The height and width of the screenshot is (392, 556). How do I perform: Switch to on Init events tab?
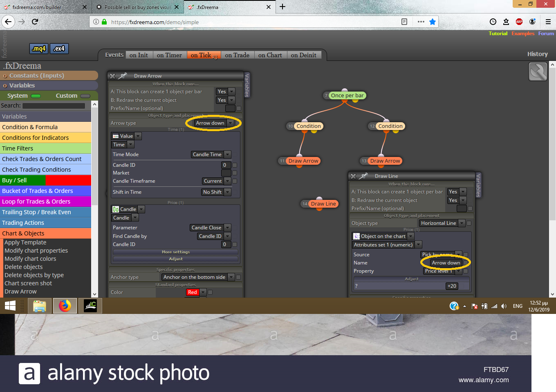point(139,55)
